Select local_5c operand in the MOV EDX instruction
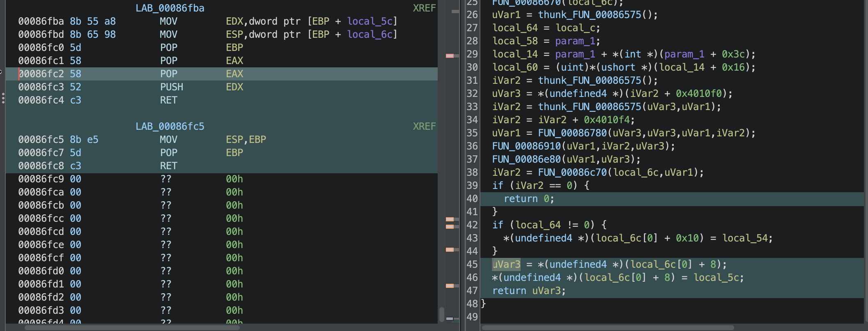 click(x=370, y=21)
